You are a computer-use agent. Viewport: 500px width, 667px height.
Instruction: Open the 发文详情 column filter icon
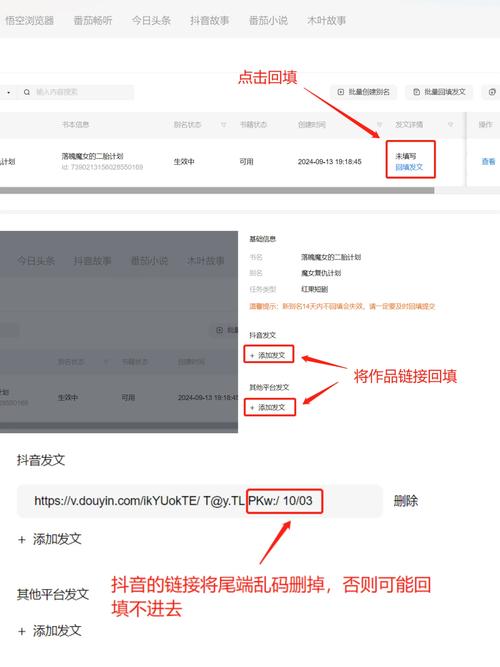tap(450, 125)
